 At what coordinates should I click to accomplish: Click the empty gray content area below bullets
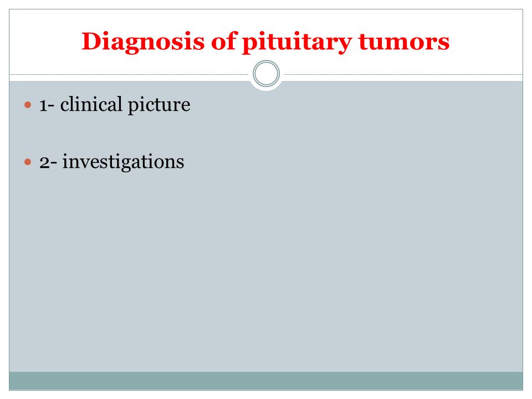[x=266, y=272]
